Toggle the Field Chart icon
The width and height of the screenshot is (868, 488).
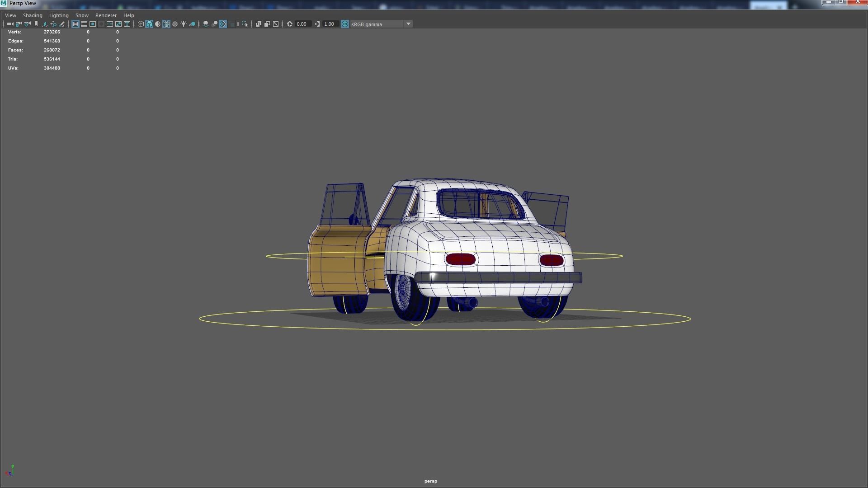tap(110, 24)
